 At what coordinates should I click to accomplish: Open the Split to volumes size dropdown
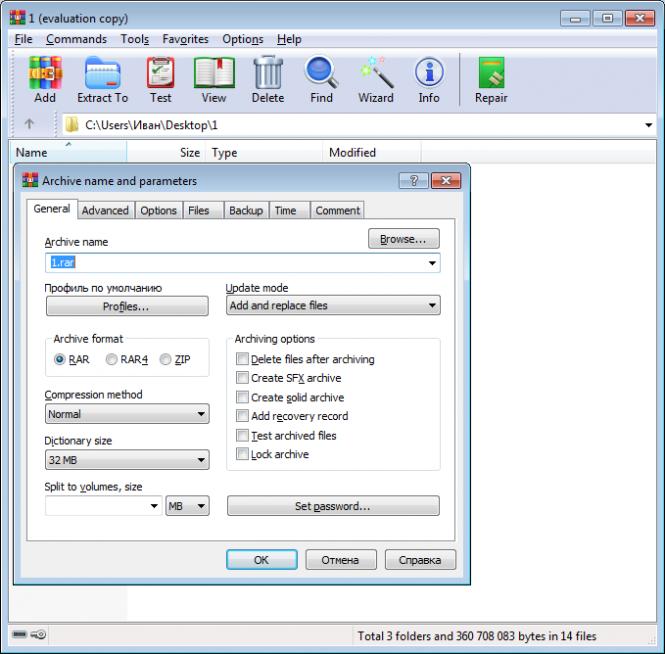(154, 506)
